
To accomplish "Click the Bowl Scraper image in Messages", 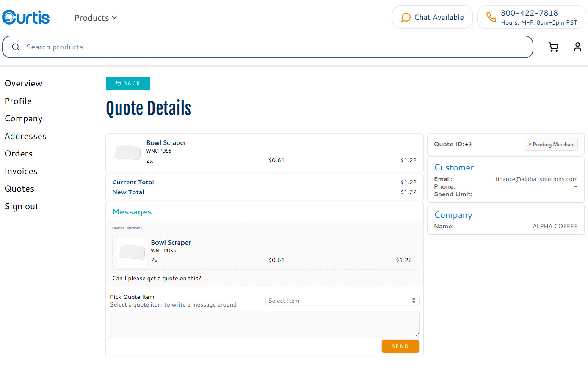I will point(132,252).
